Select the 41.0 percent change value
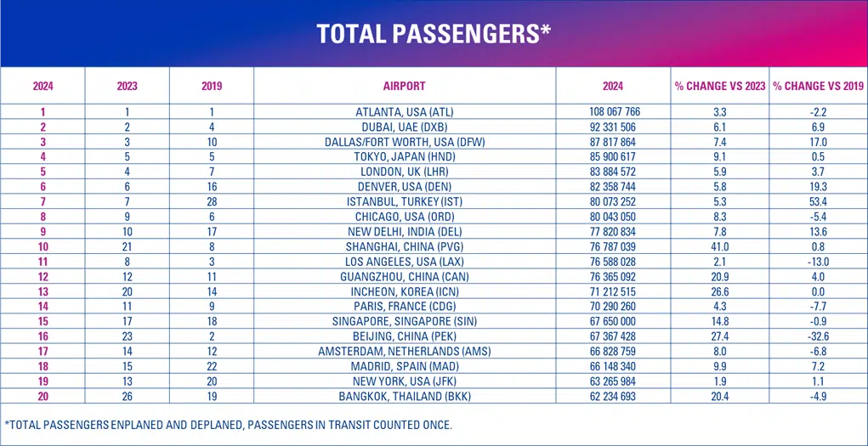Image resolution: width=868 pixels, height=446 pixels. coord(720,246)
